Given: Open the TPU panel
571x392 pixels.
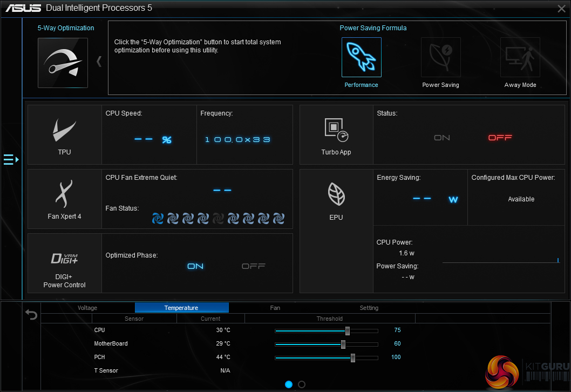Looking at the screenshot, I should click(x=64, y=134).
